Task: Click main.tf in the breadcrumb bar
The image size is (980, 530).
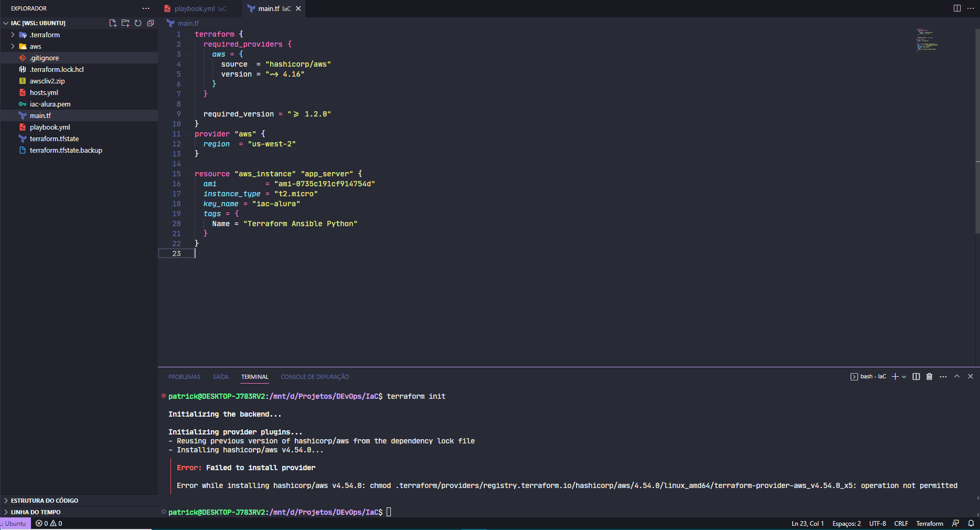Action: [188, 23]
